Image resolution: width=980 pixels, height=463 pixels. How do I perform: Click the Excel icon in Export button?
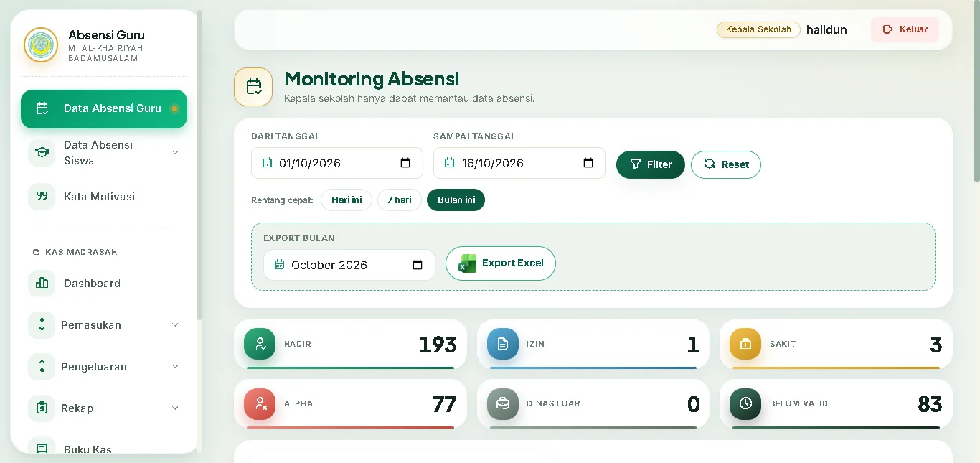pyautogui.click(x=468, y=263)
